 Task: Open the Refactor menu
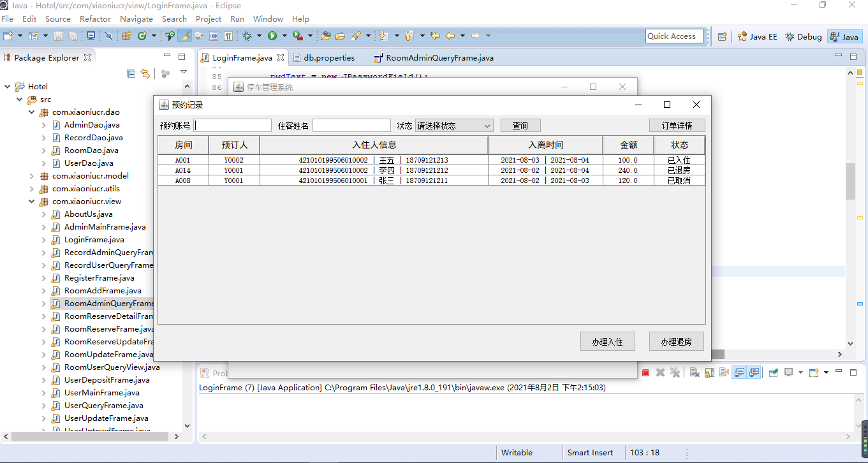96,19
